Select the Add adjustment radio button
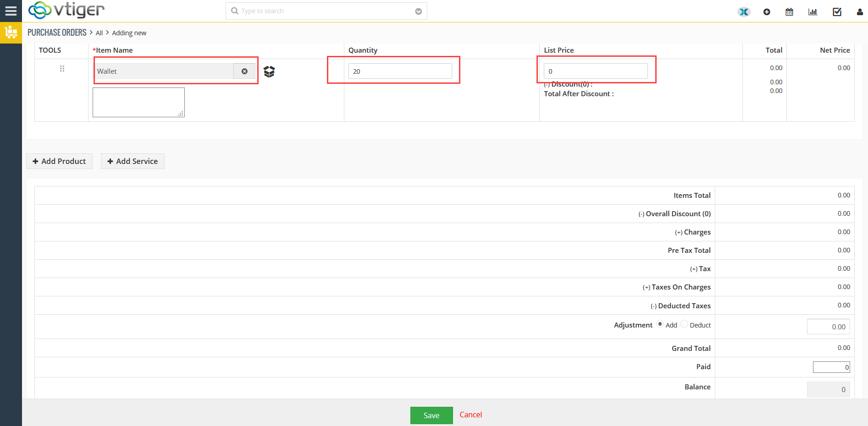The height and width of the screenshot is (426, 868). [x=660, y=324]
